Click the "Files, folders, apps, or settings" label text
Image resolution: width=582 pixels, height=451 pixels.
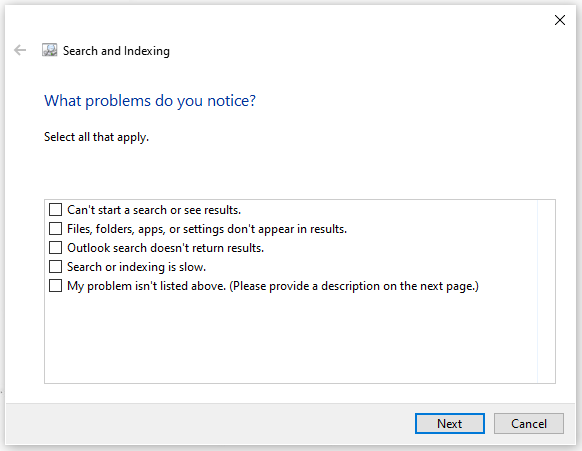coord(207,229)
